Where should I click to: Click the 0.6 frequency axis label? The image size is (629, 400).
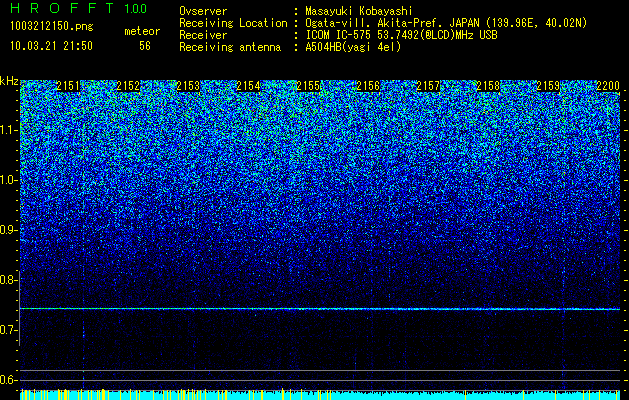(x=8, y=380)
